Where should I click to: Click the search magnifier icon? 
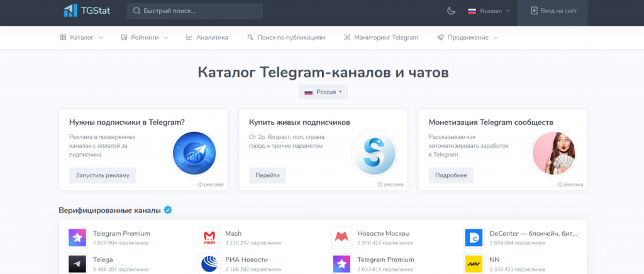point(136,11)
